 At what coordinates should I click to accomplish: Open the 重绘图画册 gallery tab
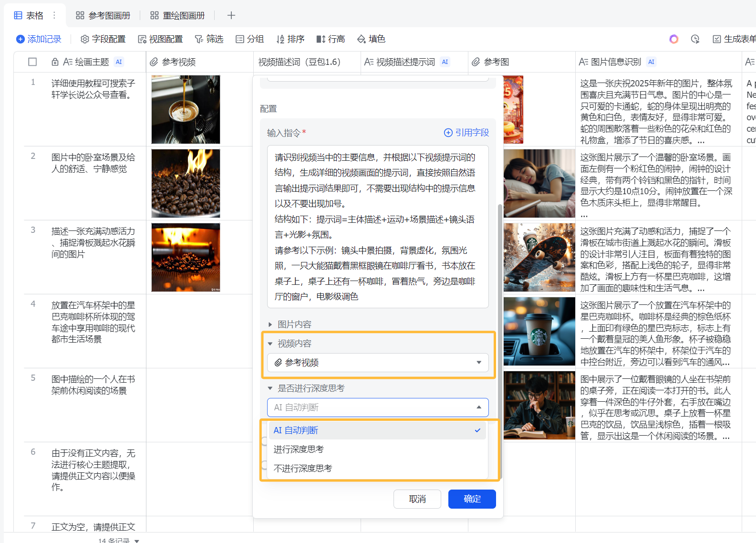click(177, 15)
